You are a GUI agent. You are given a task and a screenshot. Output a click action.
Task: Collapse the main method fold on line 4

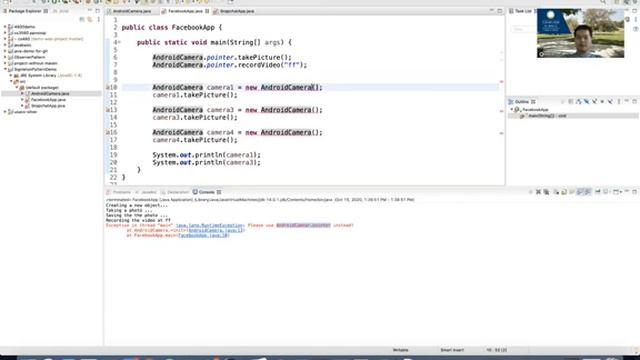tap(119, 42)
